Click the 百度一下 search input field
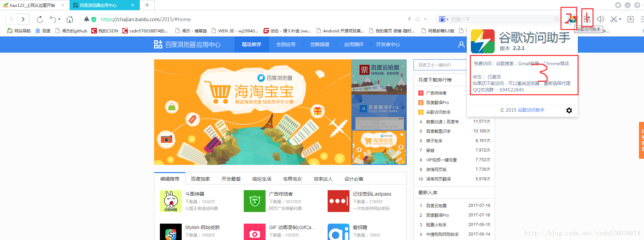 coord(501,19)
